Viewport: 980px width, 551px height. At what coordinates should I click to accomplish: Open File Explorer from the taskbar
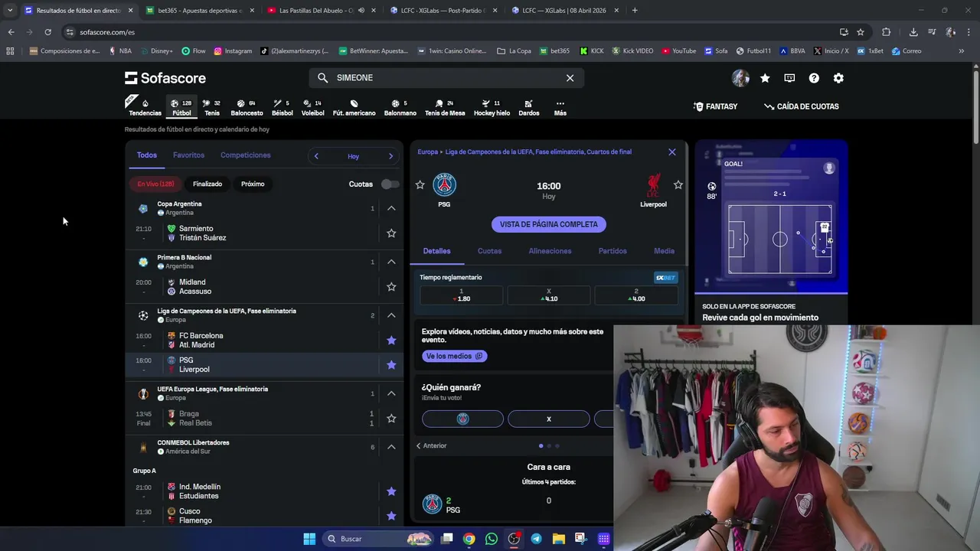[x=558, y=539]
